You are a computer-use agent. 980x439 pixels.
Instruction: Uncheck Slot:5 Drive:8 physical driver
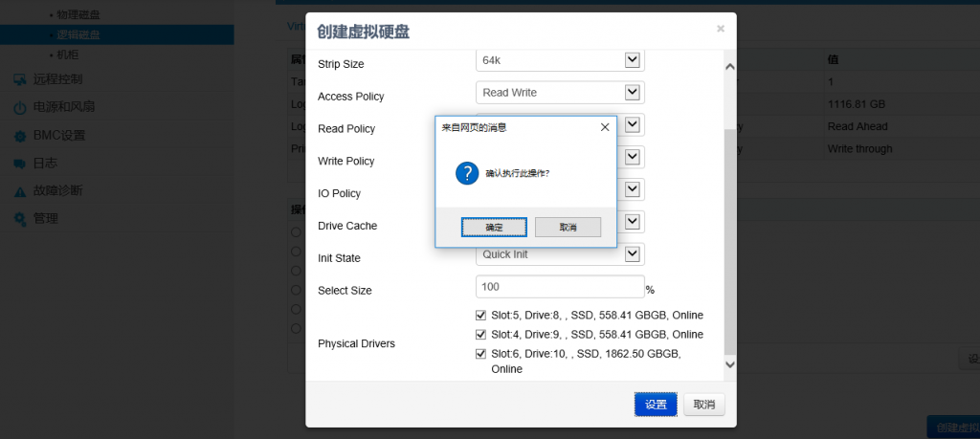pyautogui.click(x=480, y=316)
